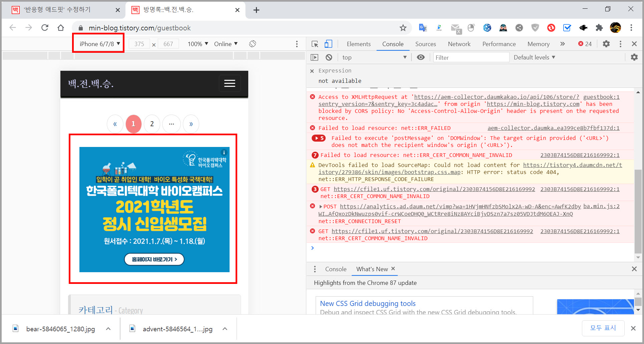Open device toolbar more options
Viewport: 644px width, 344px height.
tap(297, 44)
